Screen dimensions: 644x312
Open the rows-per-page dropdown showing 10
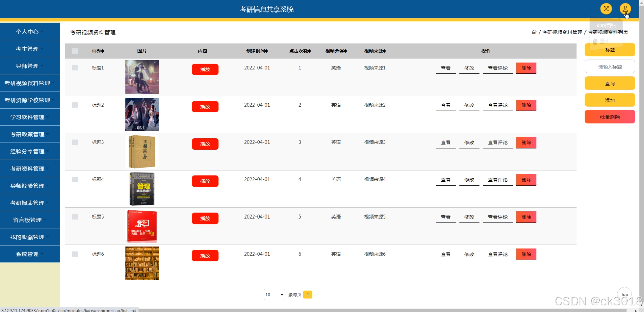pyautogui.click(x=275, y=295)
